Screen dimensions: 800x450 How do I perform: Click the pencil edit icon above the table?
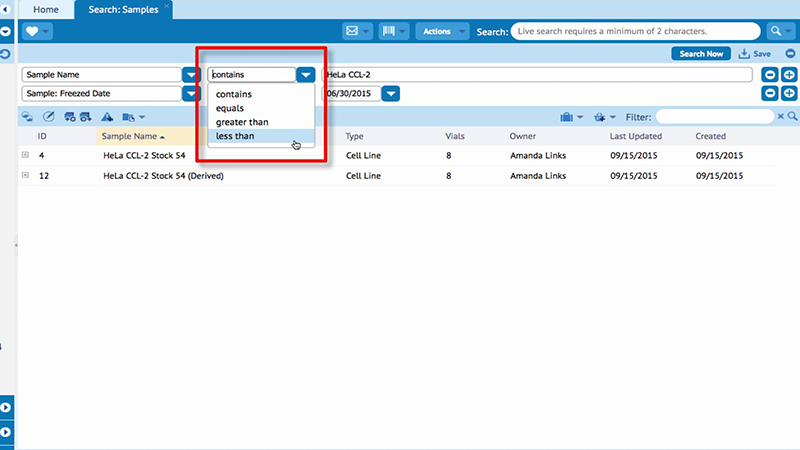(x=48, y=117)
